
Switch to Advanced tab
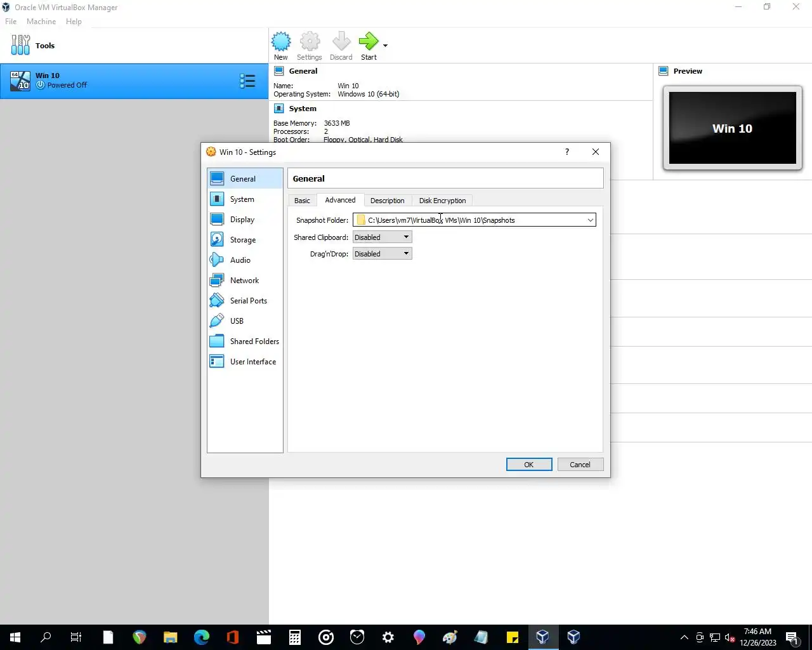point(340,200)
